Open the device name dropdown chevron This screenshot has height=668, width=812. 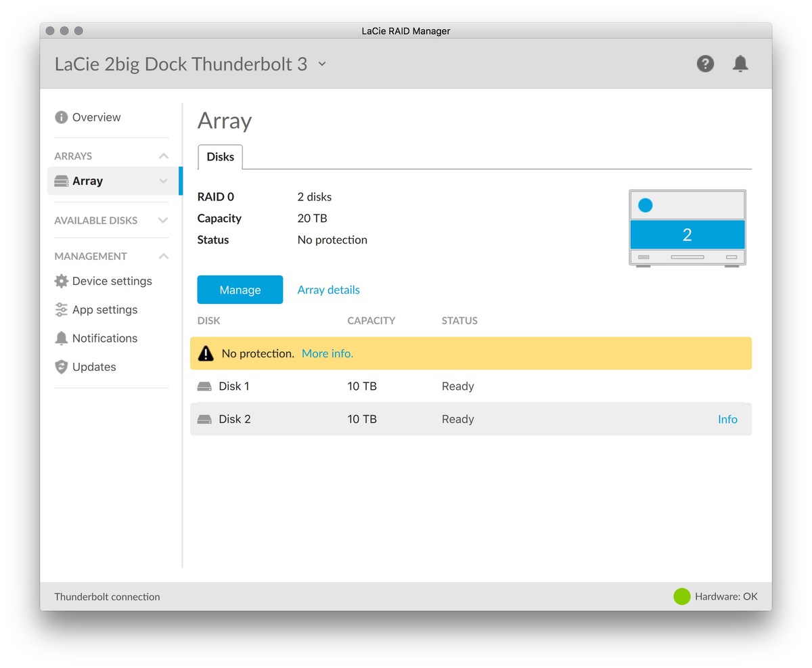pyautogui.click(x=322, y=64)
